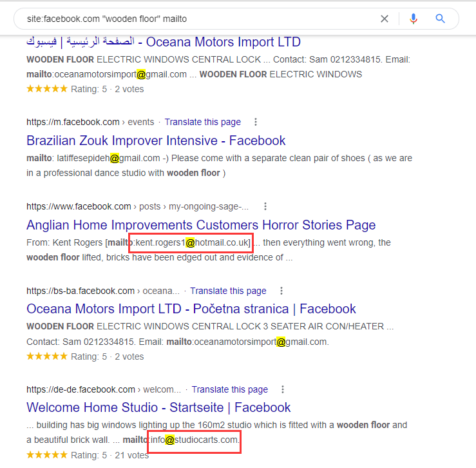This screenshot has height=468, width=476.
Task: Translate the bs-ba.facebook.com Oceana page
Action: [228, 291]
